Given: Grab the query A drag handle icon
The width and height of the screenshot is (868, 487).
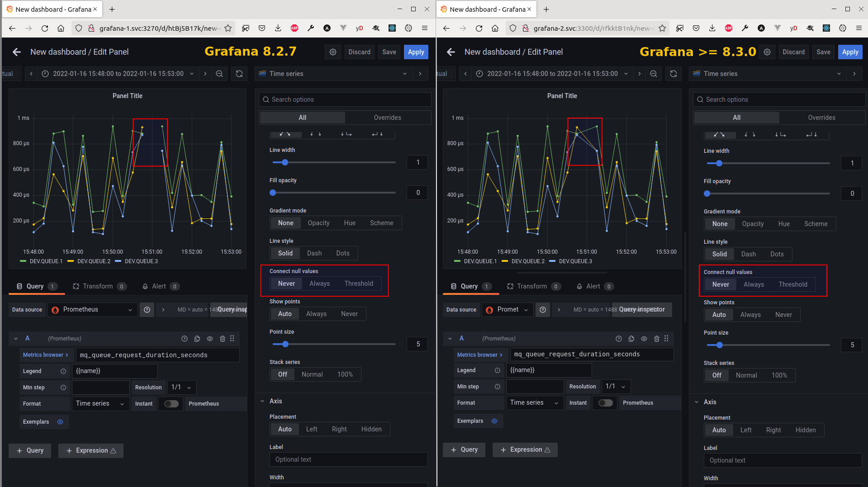Looking at the screenshot, I should click(x=232, y=338).
